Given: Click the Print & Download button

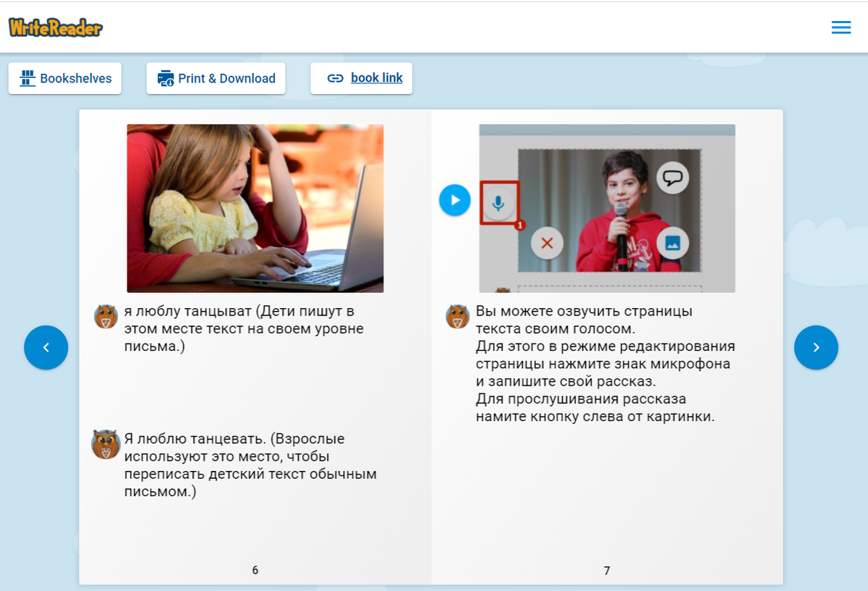Looking at the screenshot, I should (x=216, y=77).
